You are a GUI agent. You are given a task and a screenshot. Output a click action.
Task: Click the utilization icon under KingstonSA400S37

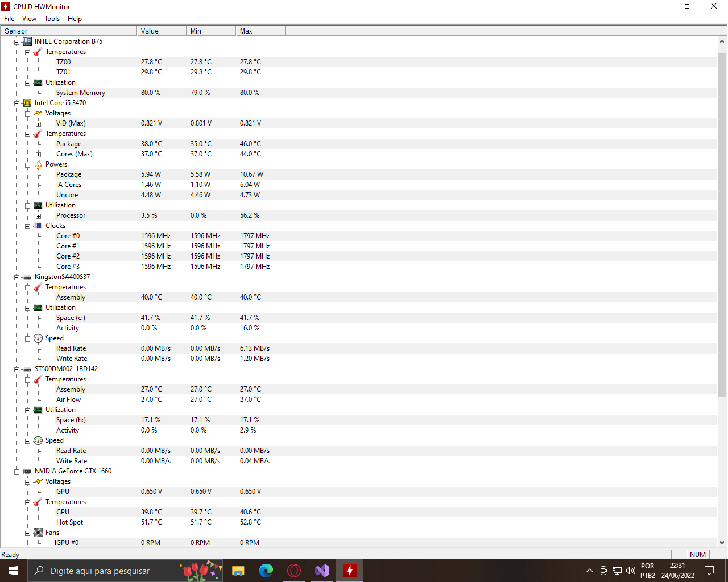tap(38, 307)
